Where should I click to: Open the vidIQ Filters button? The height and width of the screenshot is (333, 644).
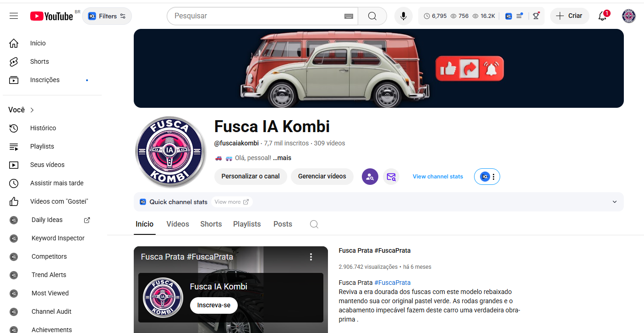(107, 16)
